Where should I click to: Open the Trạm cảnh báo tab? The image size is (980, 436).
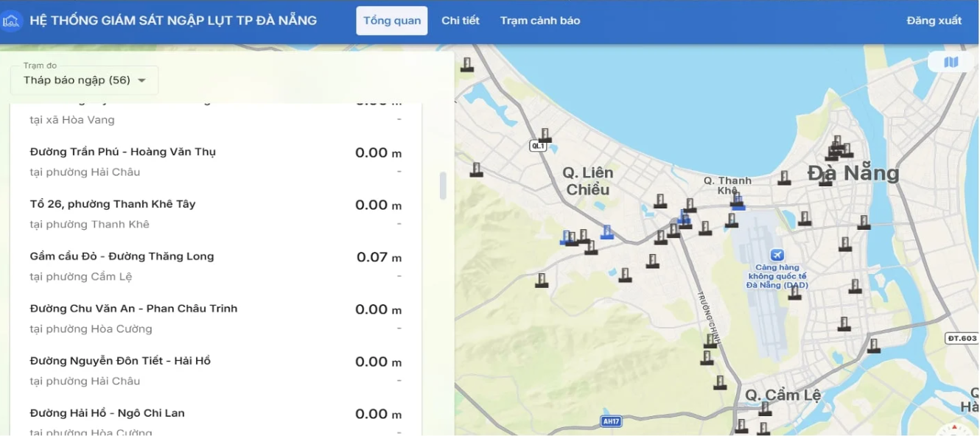tap(540, 21)
